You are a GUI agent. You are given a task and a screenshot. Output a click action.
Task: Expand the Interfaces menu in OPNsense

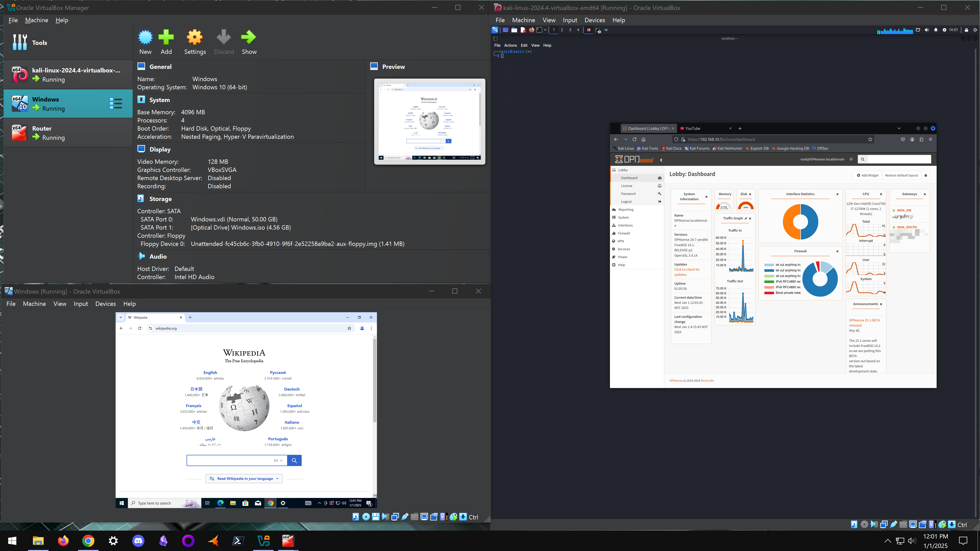[x=637, y=225]
